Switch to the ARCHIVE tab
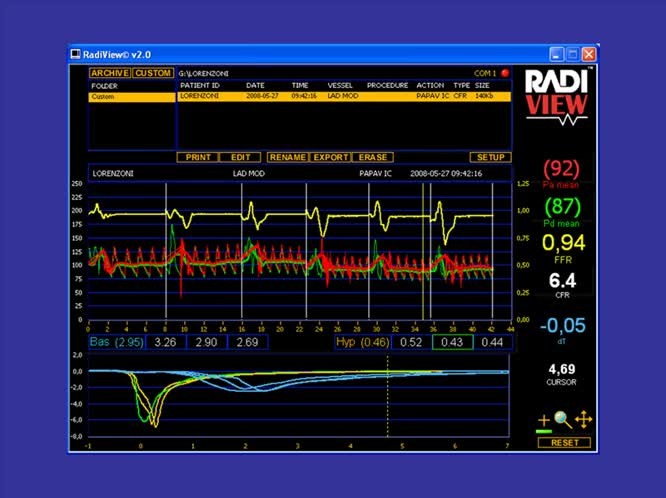The height and width of the screenshot is (498, 666). coord(109,73)
